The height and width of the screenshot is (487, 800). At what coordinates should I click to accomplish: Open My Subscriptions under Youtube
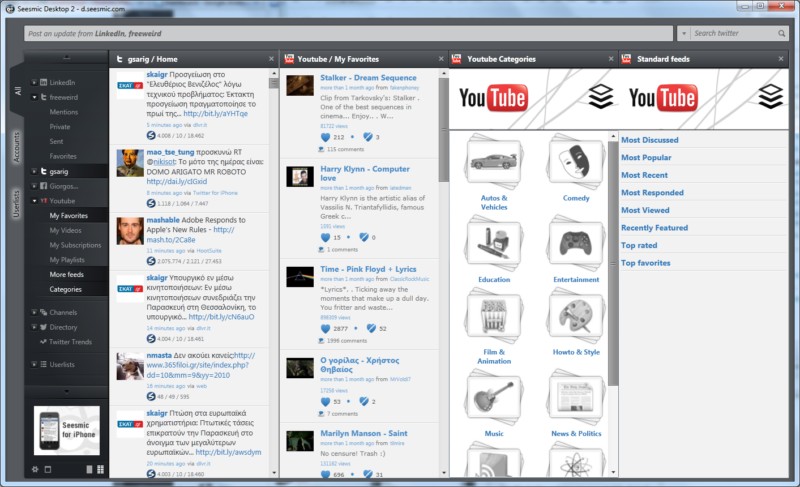[76, 245]
